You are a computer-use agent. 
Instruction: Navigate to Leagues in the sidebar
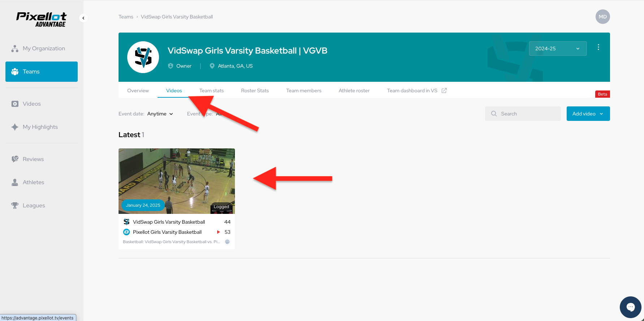coord(34,206)
